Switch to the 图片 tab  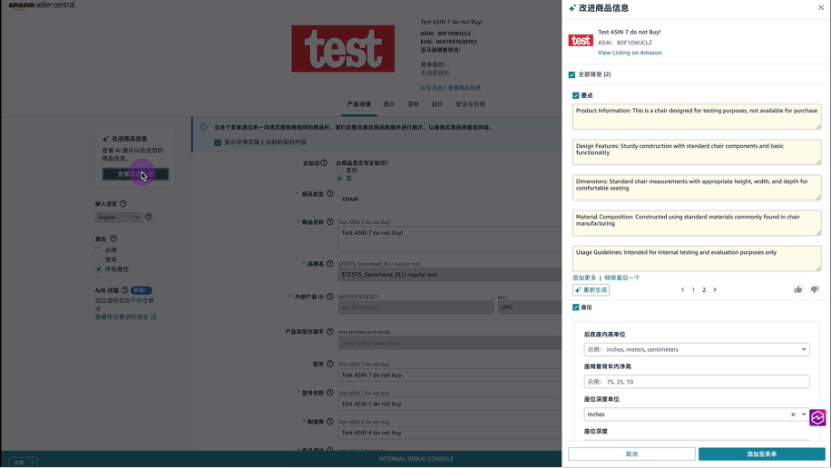click(x=389, y=104)
